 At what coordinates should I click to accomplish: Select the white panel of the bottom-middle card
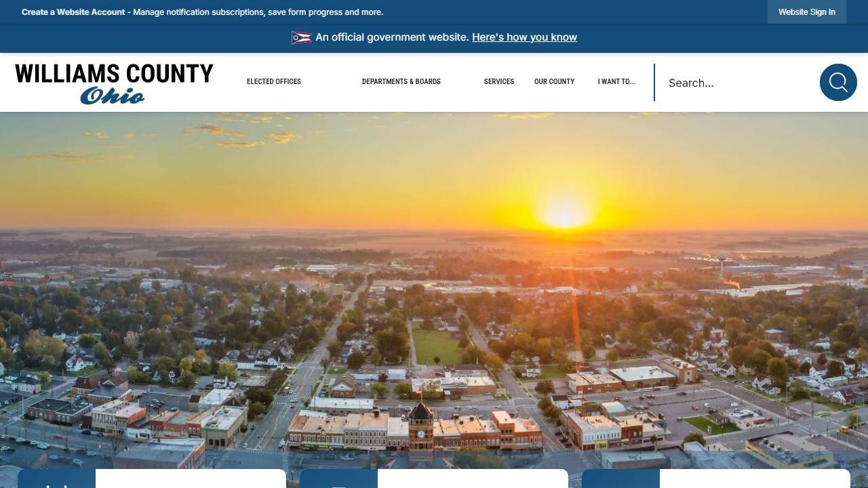[x=473, y=480]
